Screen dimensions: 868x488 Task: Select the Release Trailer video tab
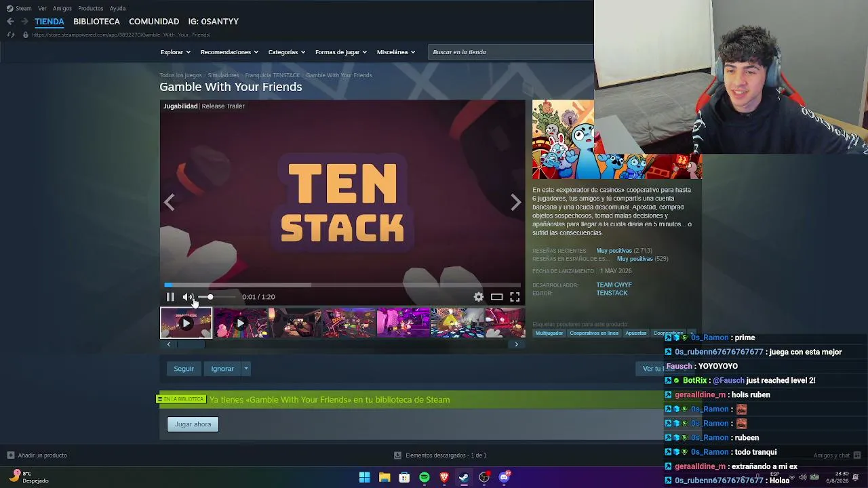click(223, 106)
